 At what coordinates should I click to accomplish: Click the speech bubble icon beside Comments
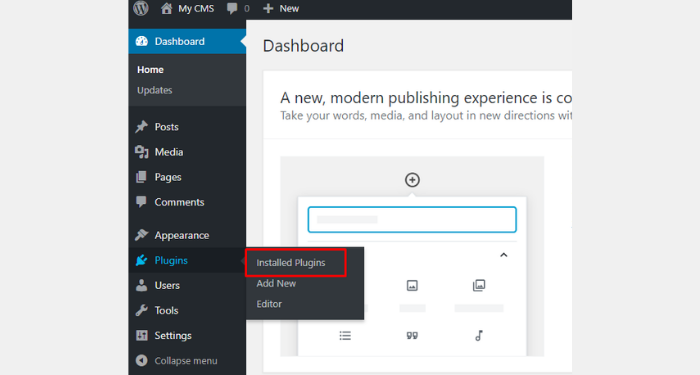pyautogui.click(x=141, y=202)
